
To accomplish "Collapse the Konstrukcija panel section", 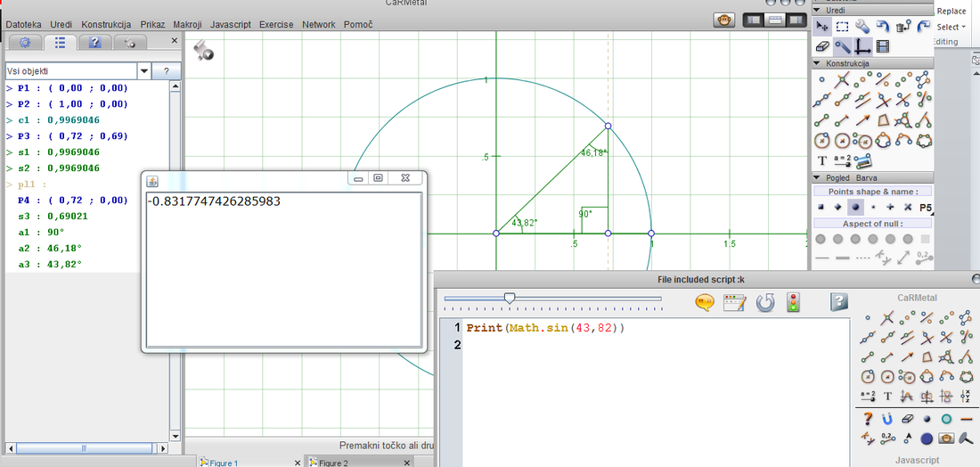I will pos(818,64).
